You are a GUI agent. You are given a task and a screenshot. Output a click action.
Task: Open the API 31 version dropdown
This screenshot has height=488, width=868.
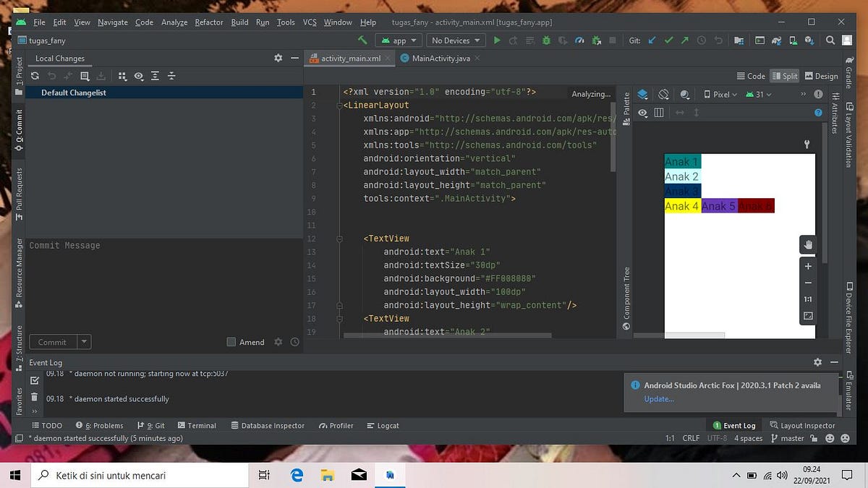[x=757, y=94]
